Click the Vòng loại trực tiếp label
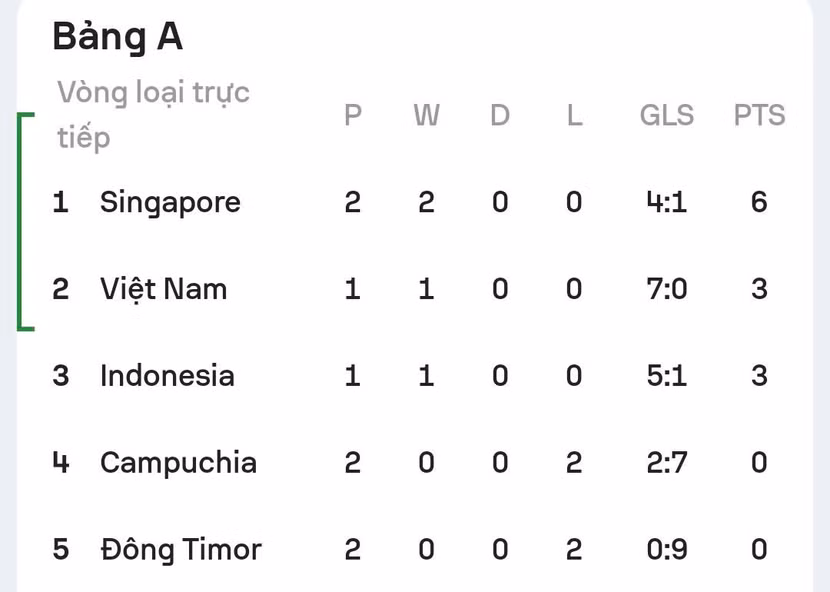The width and height of the screenshot is (830, 592). tap(153, 115)
